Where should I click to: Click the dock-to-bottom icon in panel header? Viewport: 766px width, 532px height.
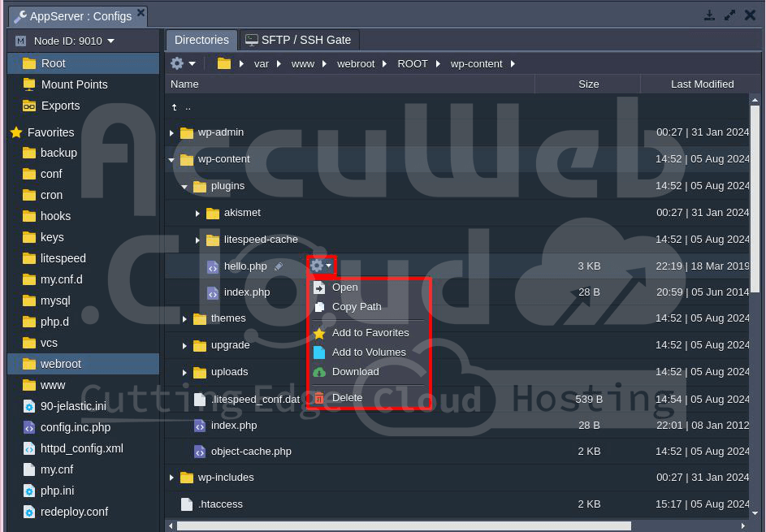709,15
